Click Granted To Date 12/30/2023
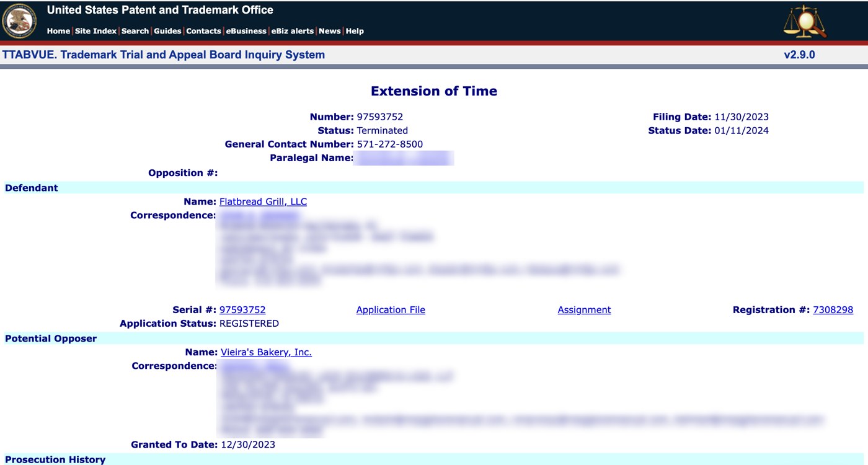 (x=248, y=445)
